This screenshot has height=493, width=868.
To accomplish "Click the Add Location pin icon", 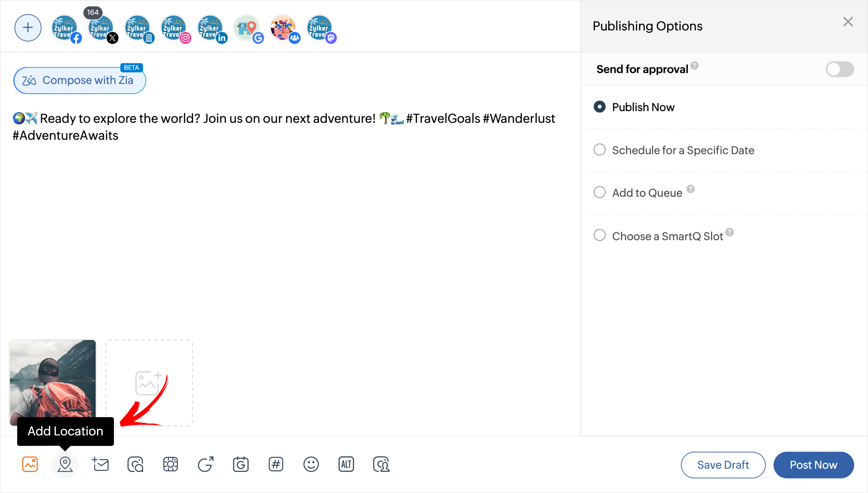I will (x=64, y=464).
